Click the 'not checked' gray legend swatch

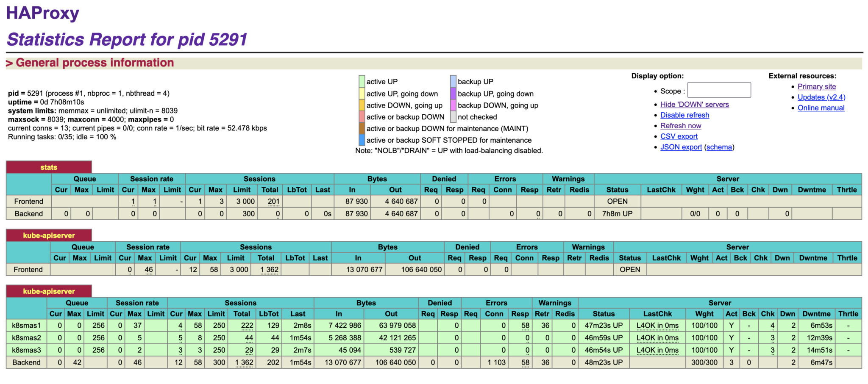point(453,117)
